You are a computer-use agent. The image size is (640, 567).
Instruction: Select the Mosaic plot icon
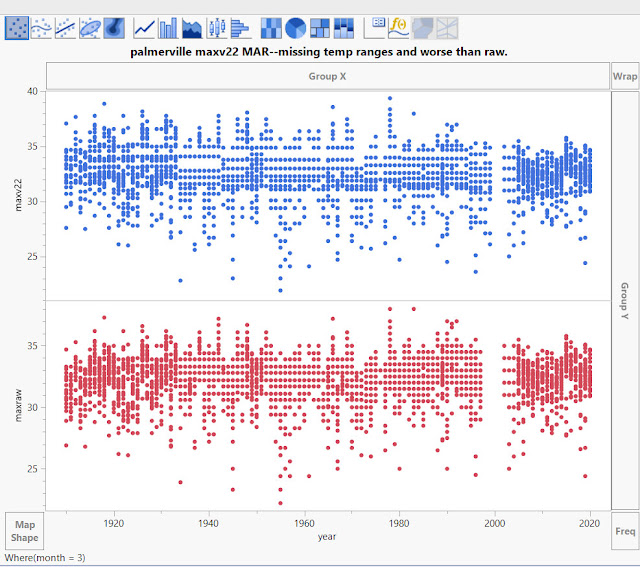344,28
